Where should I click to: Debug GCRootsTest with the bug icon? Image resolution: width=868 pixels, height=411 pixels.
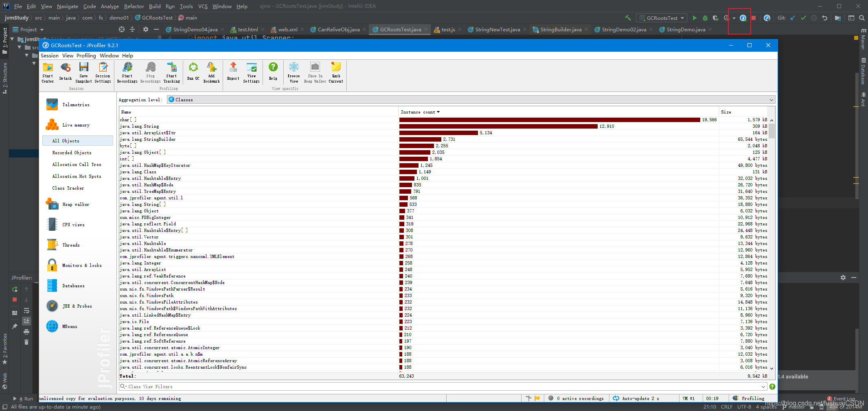705,18
